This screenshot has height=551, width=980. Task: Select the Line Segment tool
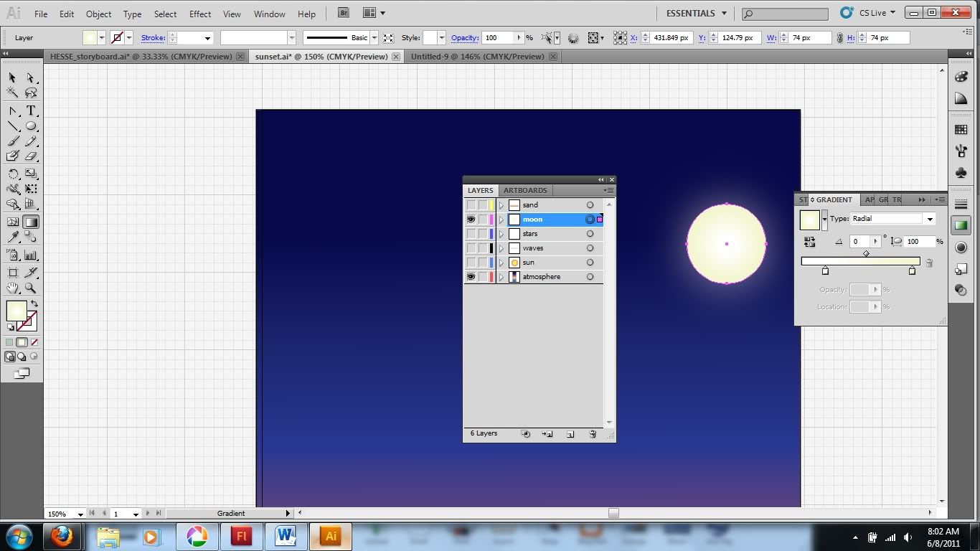pyautogui.click(x=12, y=126)
